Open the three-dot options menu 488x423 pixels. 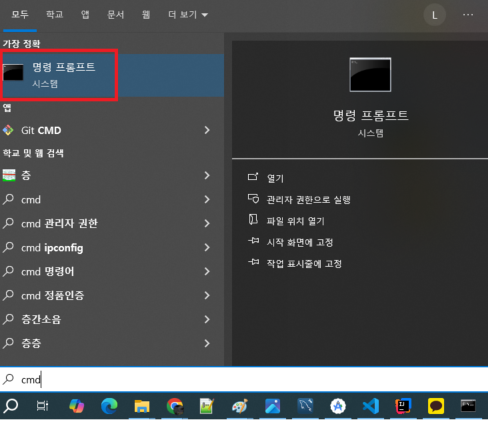pos(468,15)
